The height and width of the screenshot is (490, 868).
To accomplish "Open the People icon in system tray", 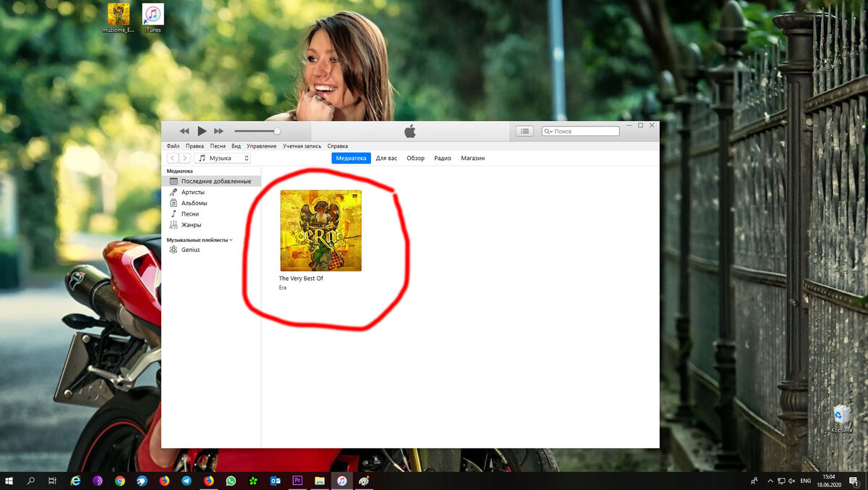I will point(754,481).
